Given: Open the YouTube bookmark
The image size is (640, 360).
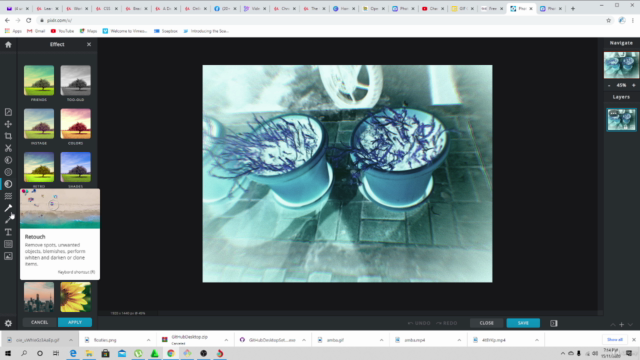Looking at the screenshot, I should pos(62,31).
